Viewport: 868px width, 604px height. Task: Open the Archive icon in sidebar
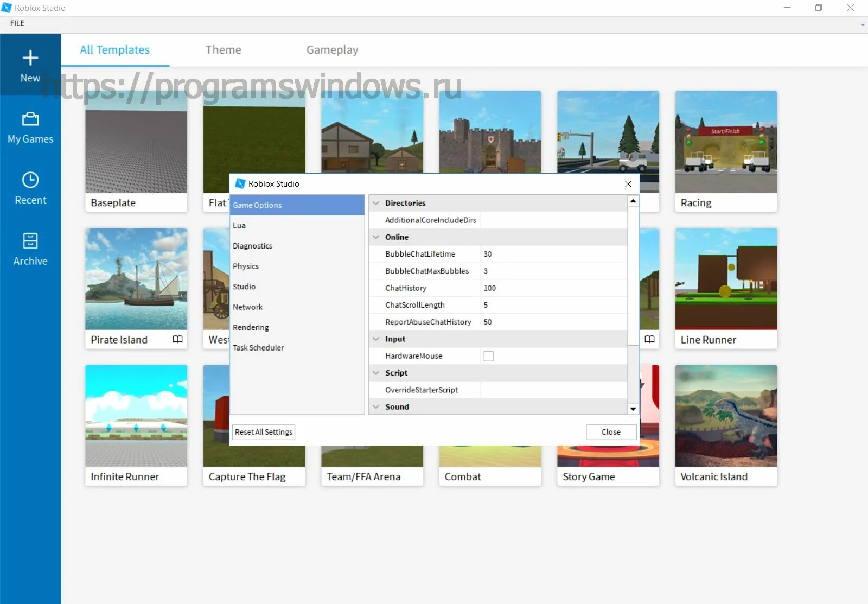[30, 240]
